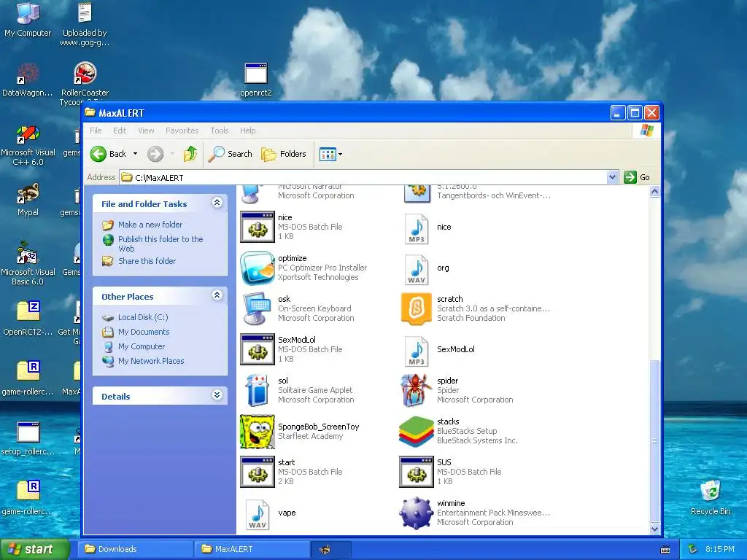Open the Edit menu
Viewport: 747px width, 560px height.
coord(120,131)
